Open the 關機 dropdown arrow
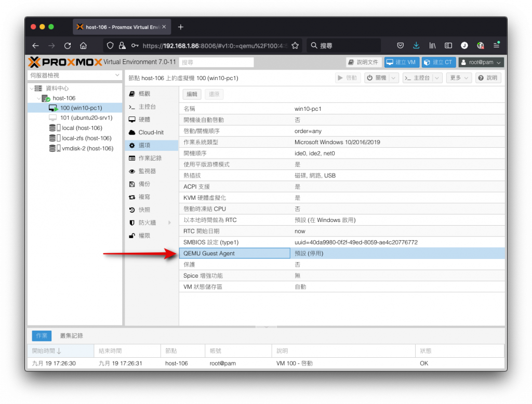This screenshot has height=404, width=532. coord(394,78)
